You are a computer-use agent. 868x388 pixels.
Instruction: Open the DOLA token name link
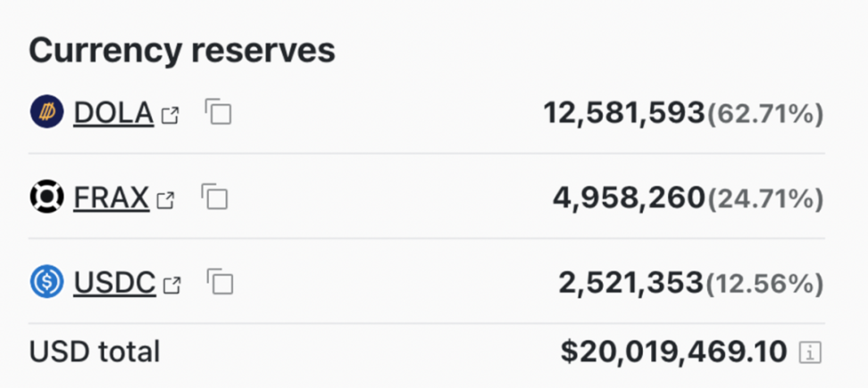113,112
